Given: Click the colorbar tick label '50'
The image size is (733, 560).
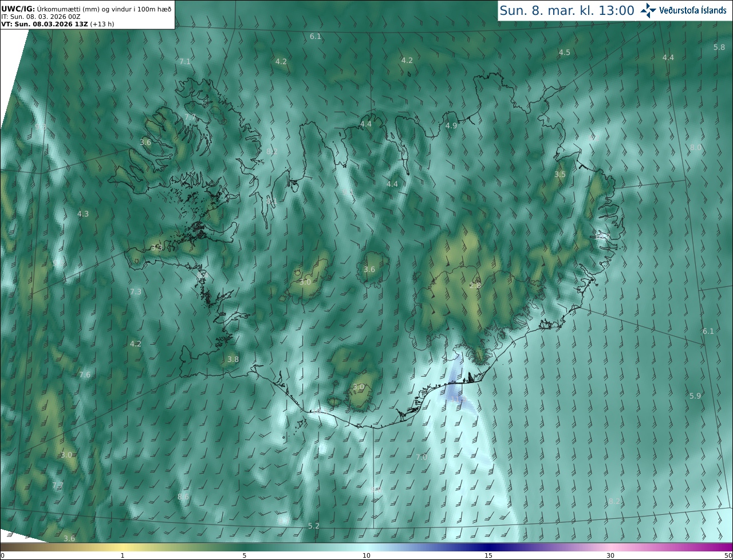Looking at the screenshot, I should coord(728,555).
